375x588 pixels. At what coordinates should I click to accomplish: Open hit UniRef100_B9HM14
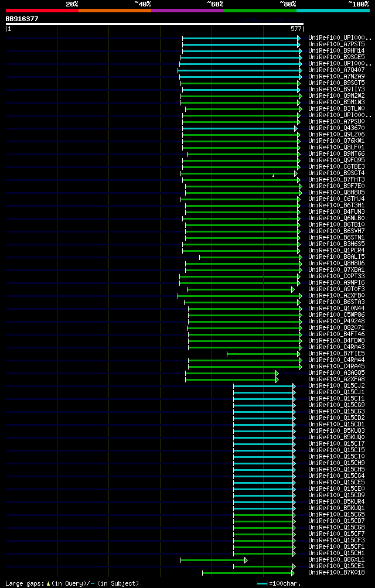336,50
